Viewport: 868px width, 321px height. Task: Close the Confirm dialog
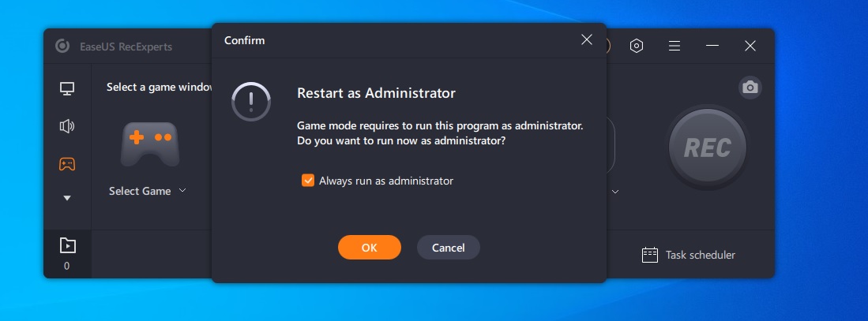click(x=587, y=39)
